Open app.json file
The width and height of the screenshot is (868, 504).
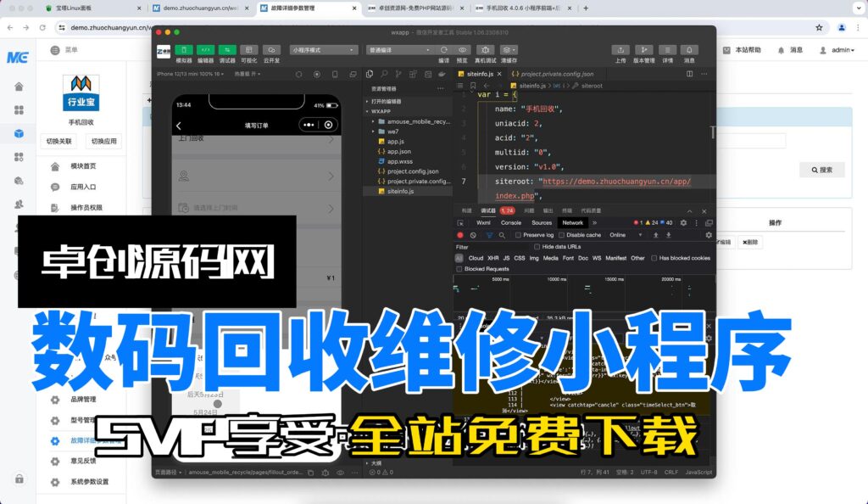click(398, 151)
